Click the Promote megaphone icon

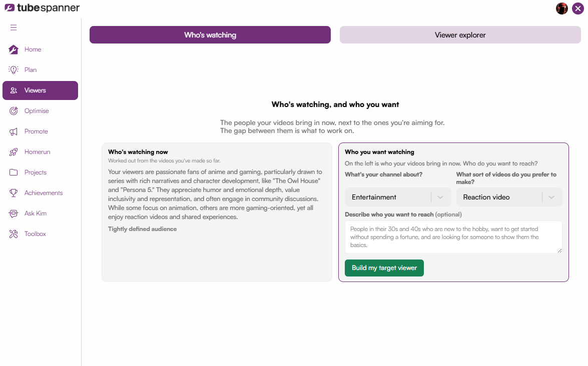pos(14,131)
